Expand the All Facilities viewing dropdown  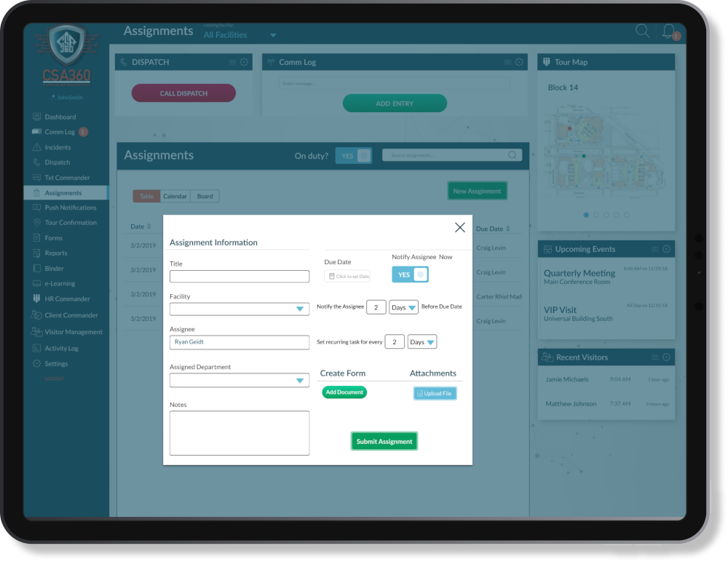click(273, 34)
